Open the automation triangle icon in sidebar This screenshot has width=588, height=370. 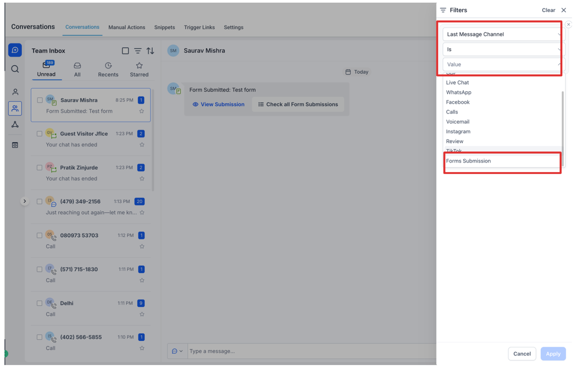(x=15, y=125)
